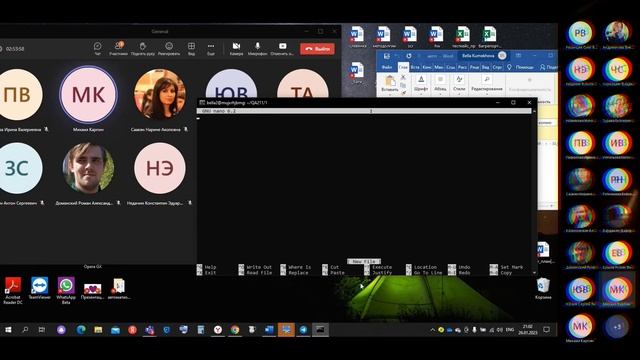Open the first Word document on desktop
Screen dimensions: 640x360
tap(357, 37)
